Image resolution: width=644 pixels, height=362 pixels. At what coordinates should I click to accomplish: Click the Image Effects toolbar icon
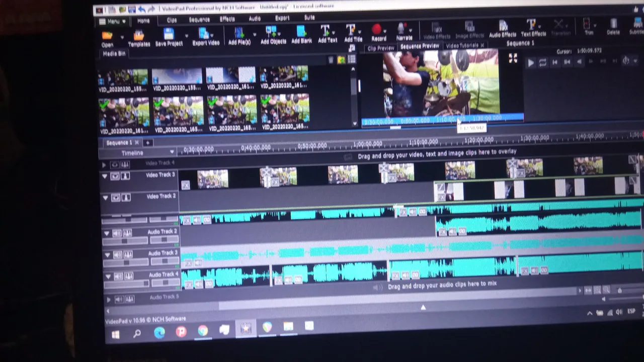click(x=469, y=27)
